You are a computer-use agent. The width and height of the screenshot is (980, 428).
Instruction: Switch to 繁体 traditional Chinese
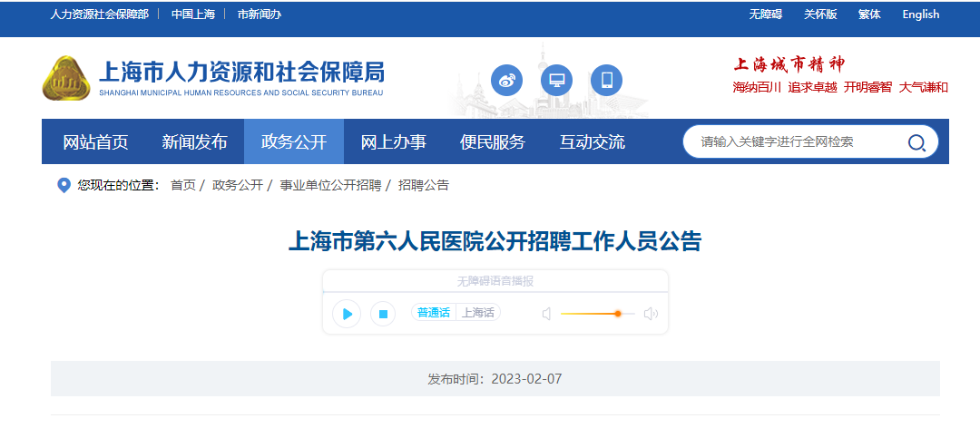tap(869, 15)
